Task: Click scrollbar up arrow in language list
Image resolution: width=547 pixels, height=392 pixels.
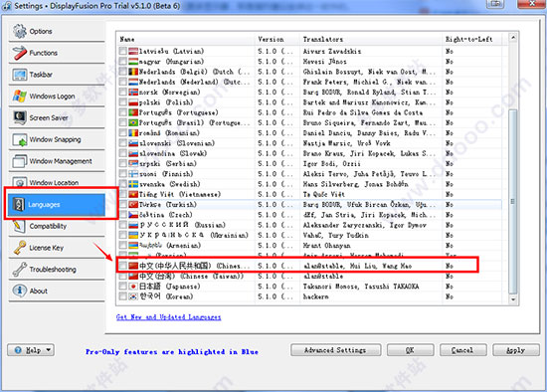Action: point(513,38)
